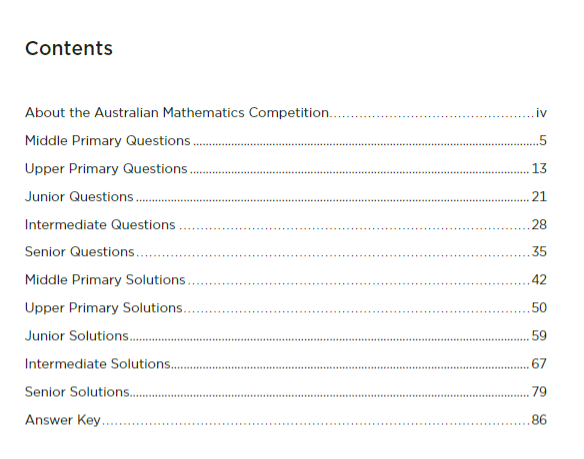
Task: Jump to Junior Solutions section
Action: coord(286,335)
